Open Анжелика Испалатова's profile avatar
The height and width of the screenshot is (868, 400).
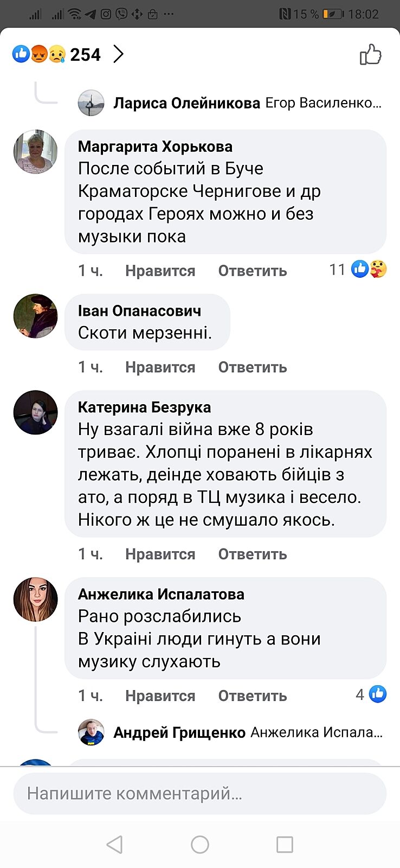[36, 599]
